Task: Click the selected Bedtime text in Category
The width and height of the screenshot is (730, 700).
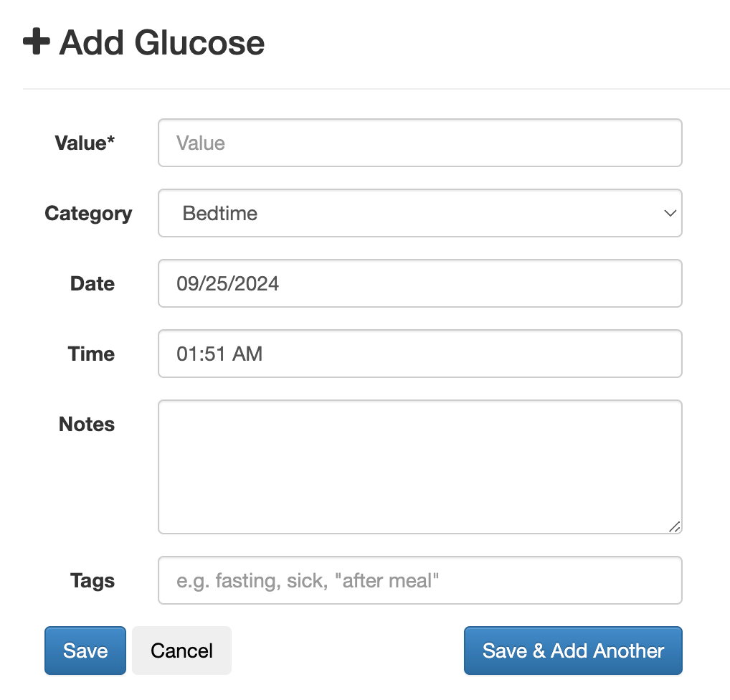Action: pyautogui.click(x=220, y=213)
